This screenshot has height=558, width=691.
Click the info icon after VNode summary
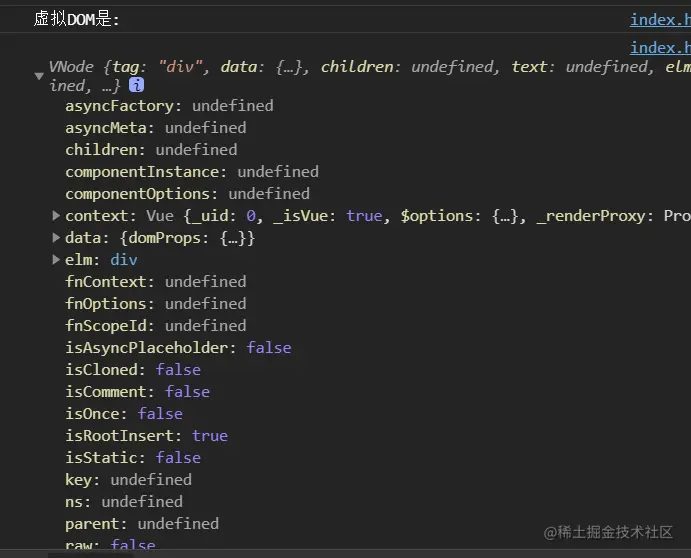[x=136, y=86]
